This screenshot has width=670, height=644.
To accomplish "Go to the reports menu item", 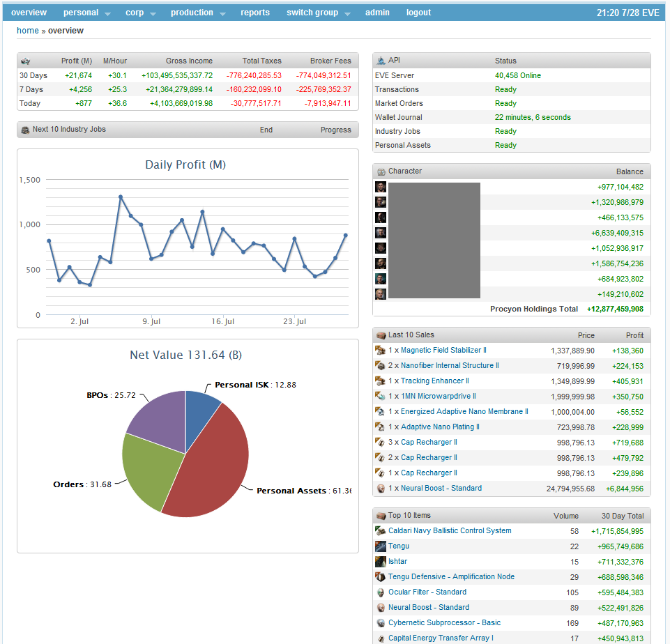I will (255, 13).
